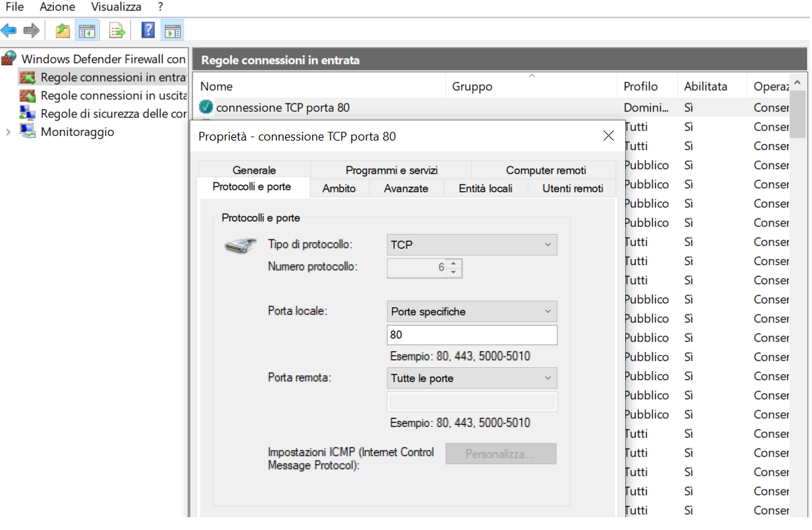This screenshot has width=812, height=530.
Task: Select Regole connessioni in entrata in the tree
Action: pyautogui.click(x=113, y=77)
